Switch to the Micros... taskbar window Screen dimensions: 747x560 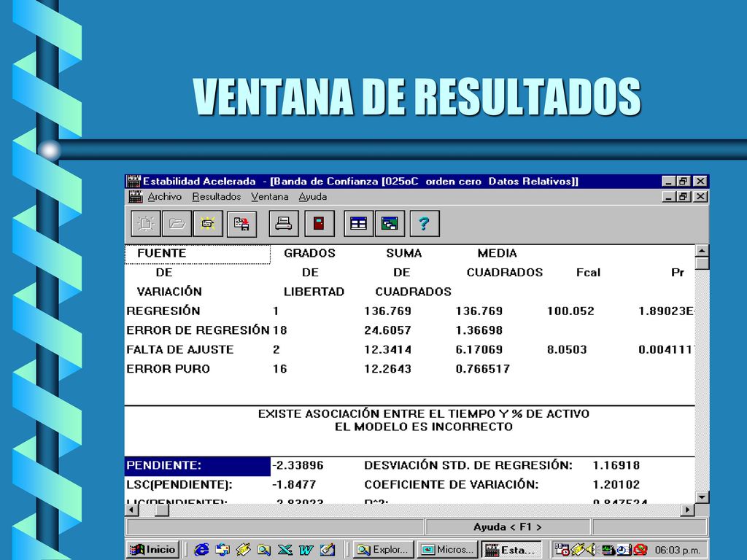click(447, 550)
